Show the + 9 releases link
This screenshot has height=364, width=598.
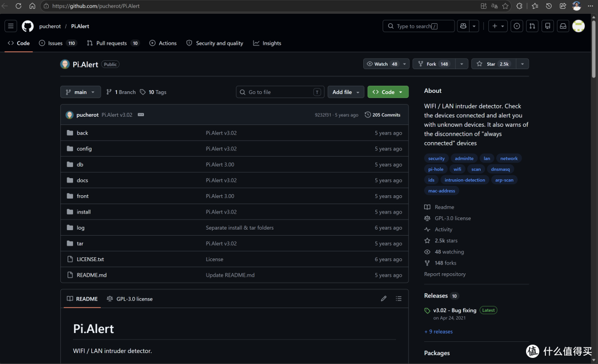pos(439,331)
